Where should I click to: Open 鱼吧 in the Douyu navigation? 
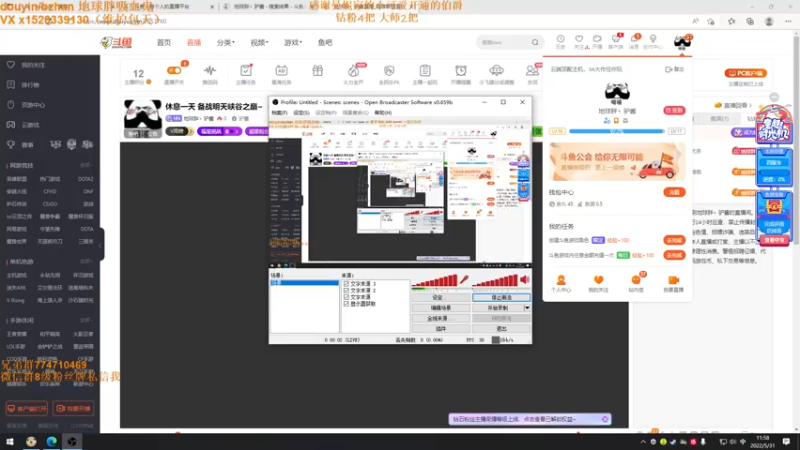(x=325, y=43)
